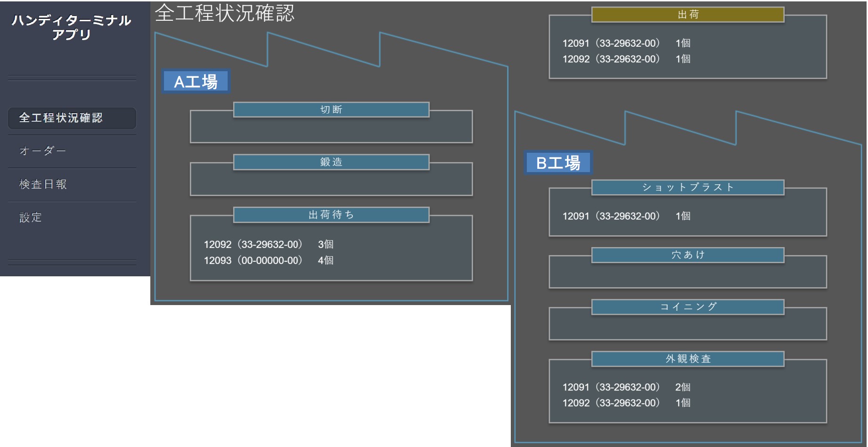Select 全工程状況確認 in the sidebar
868x447 pixels.
[72, 118]
